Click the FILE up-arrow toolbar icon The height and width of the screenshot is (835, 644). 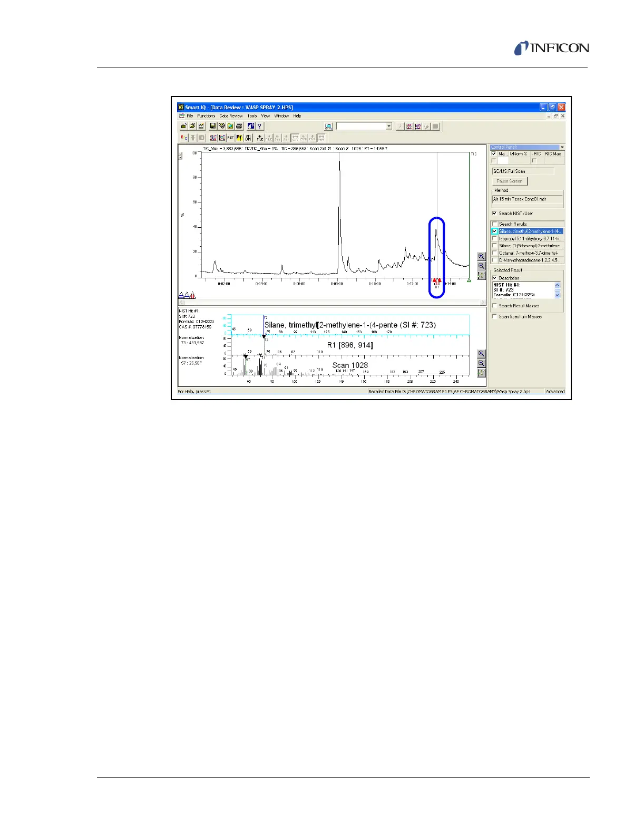(260, 138)
